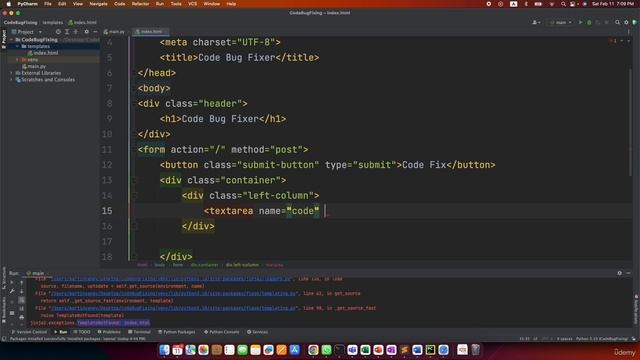This screenshot has width=640, height=360.
Task: Click the Run main green play icon
Action: 580,22
